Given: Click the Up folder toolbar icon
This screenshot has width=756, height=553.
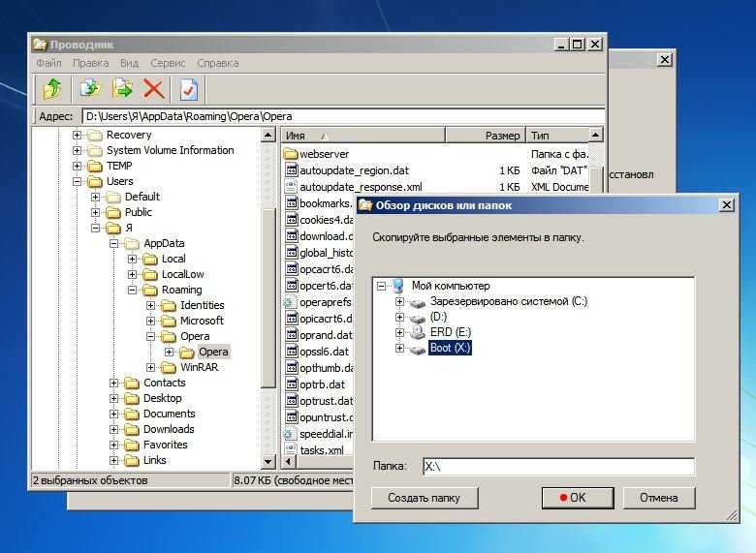Looking at the screenshot, I should (52, 89).
